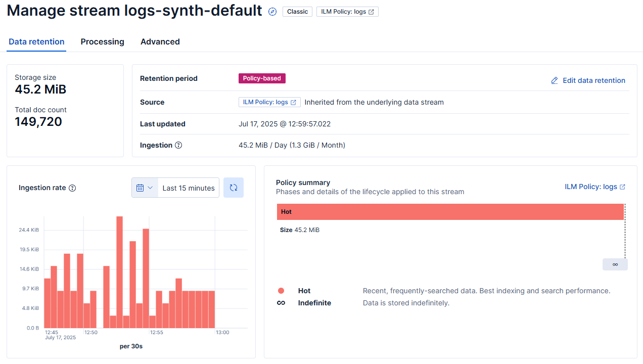
Task: Open ILM Policy: logs in Source row
Action: 269,102
